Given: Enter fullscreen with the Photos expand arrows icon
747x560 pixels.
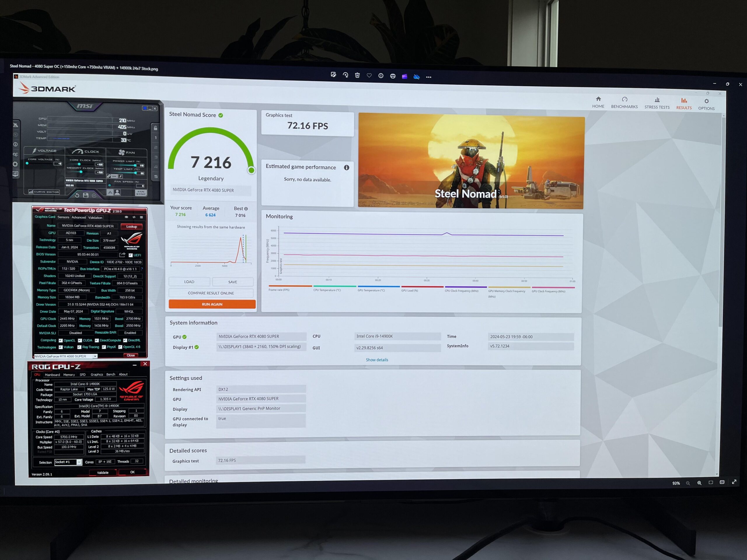Looking at the screenshot, I should click(734, 482).
